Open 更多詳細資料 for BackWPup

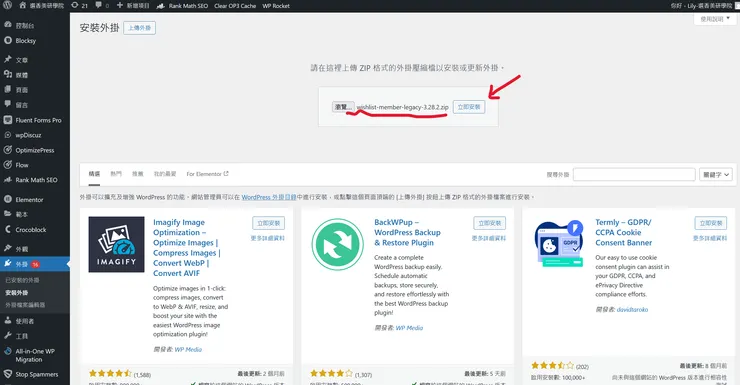pos(488,238)
